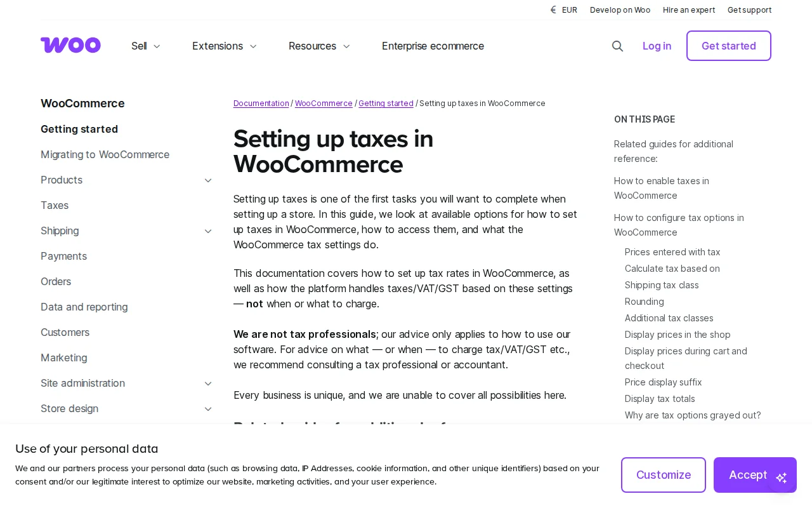This screenshot has height=508, width=812.
Task: Open the Log in page
Action: pyautogui.click(x=657, y=46)
